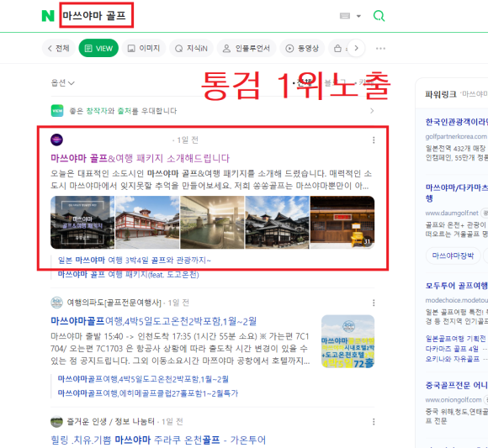Open 마쓰야마골프여행,4박5일도고온천2박포함,1월~2월 headline
488x448 pixels.
153,321
